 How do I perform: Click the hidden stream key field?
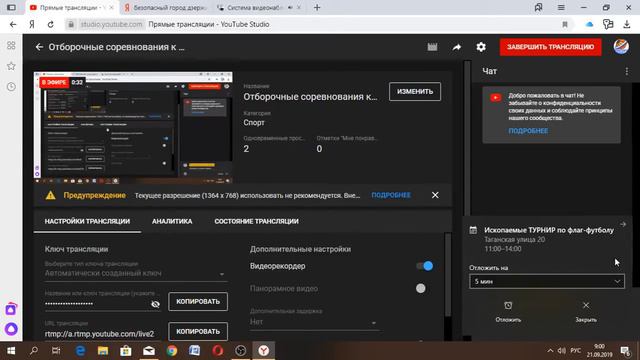pos(97,304)
